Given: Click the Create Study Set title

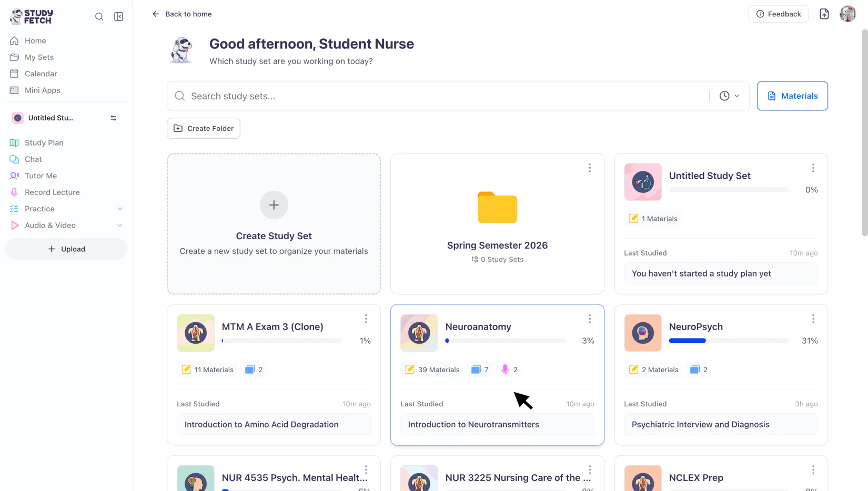Looking at the screenshot, I should [x=274, y=237].
